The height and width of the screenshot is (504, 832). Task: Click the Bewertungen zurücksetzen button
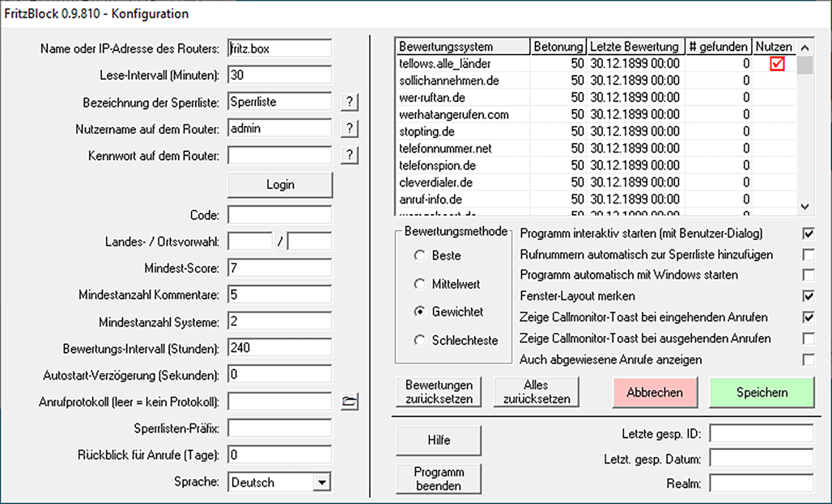click(x=439, y=392)
